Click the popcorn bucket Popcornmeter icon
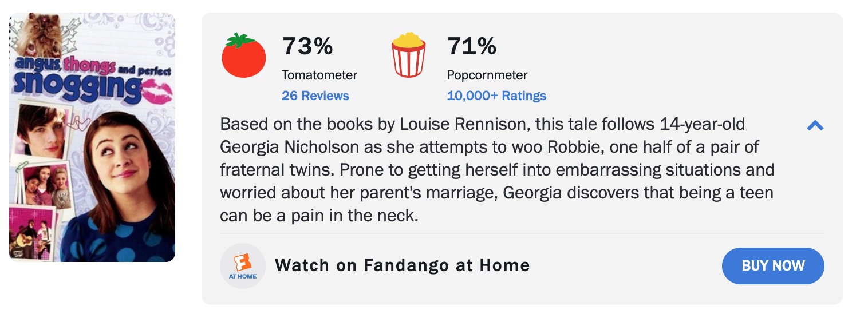Image resolution: width=868 pixels, height=326 pixels. [x=408, y=55]
